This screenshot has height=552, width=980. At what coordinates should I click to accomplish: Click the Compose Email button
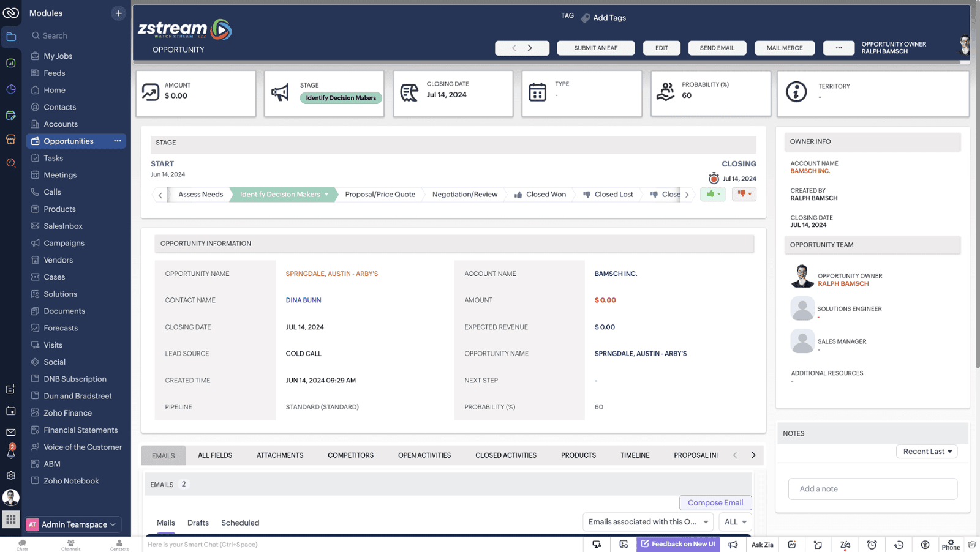pyautogui.click(x=715, y=502)
